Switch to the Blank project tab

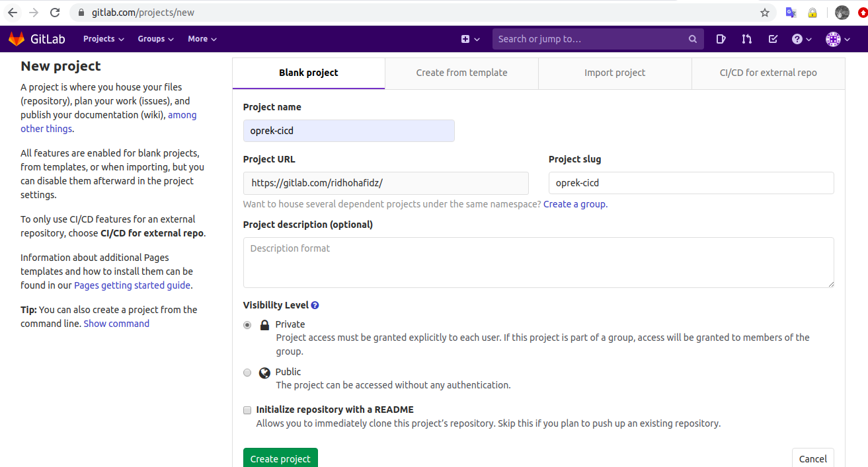[309, 73]
